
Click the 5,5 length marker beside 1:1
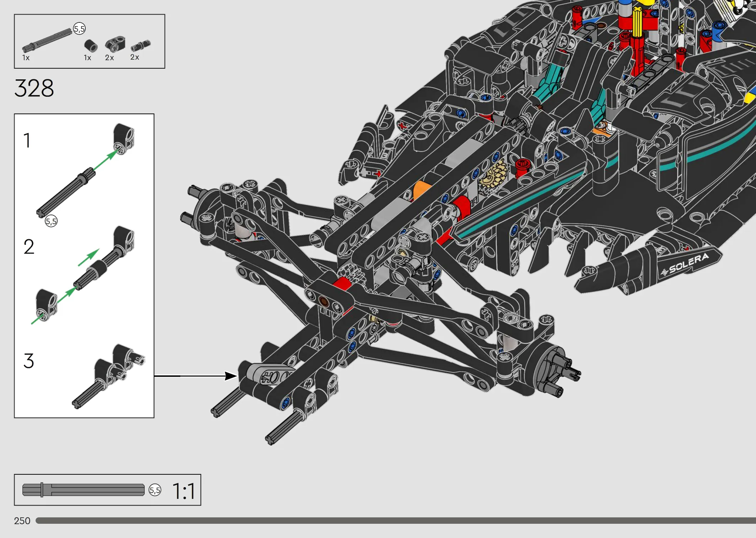[155, 490]
